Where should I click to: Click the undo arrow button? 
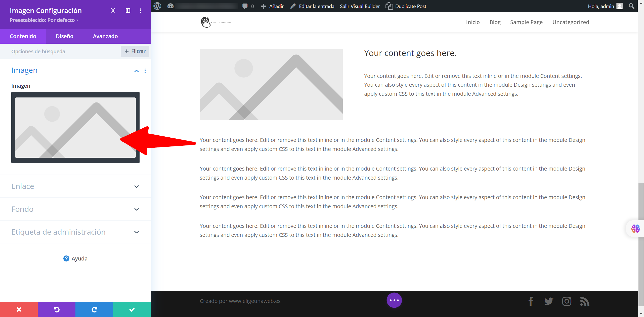(57, 309)
